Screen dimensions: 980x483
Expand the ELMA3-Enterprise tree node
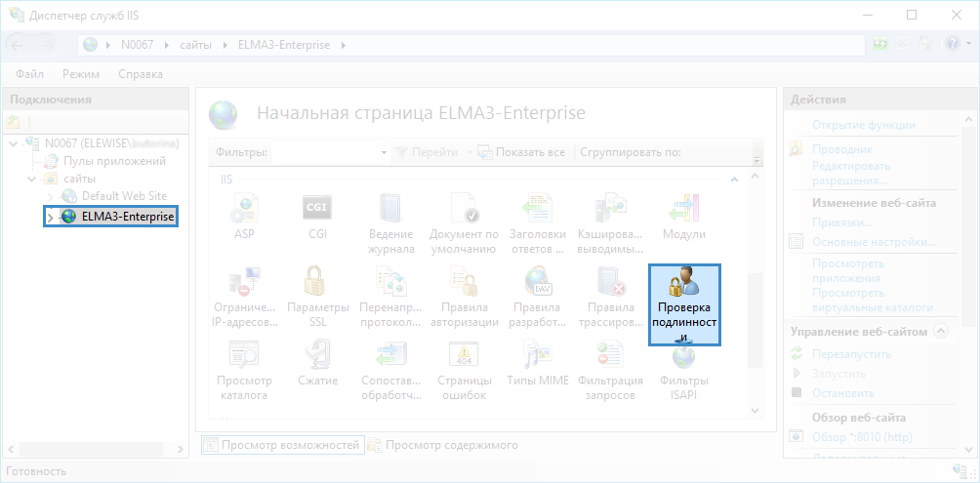coord(51,218)
